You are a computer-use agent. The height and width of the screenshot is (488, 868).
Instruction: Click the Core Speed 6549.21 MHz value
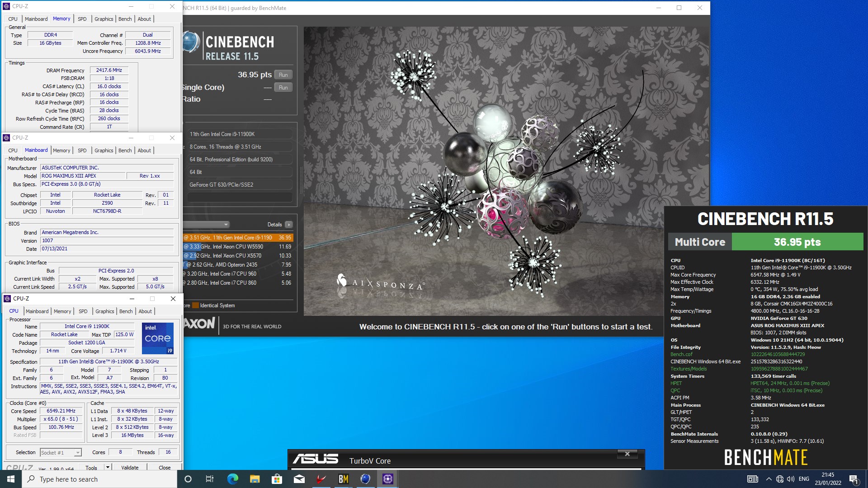[x=61, y=411]
